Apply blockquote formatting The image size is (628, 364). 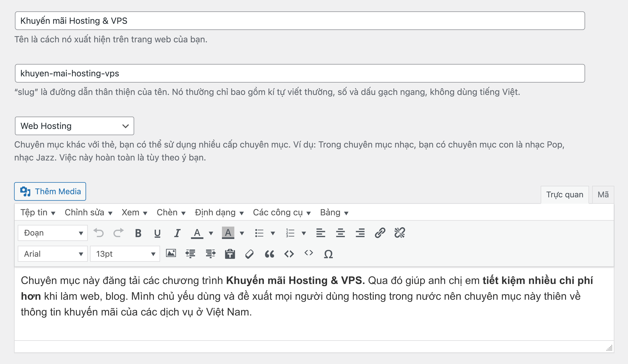[x=270, y=254]
